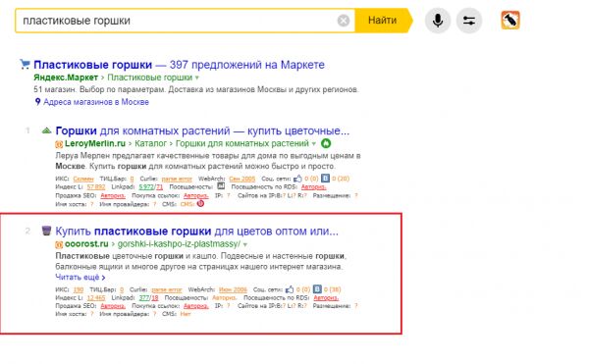
Task: Open Адреса магазинов в Москве link
Action: pyautogui.click(x=96, y=102)
